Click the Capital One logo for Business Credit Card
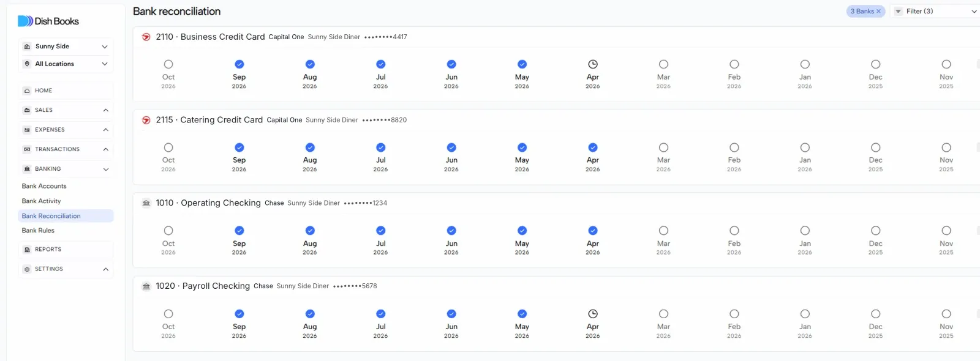 click(146, 37)
